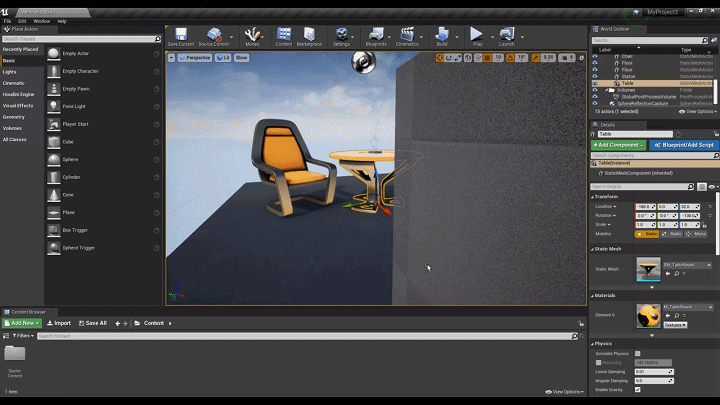720x405 pixels.
Task: Reset Location to default value
Action: click(x=710, y=207)
